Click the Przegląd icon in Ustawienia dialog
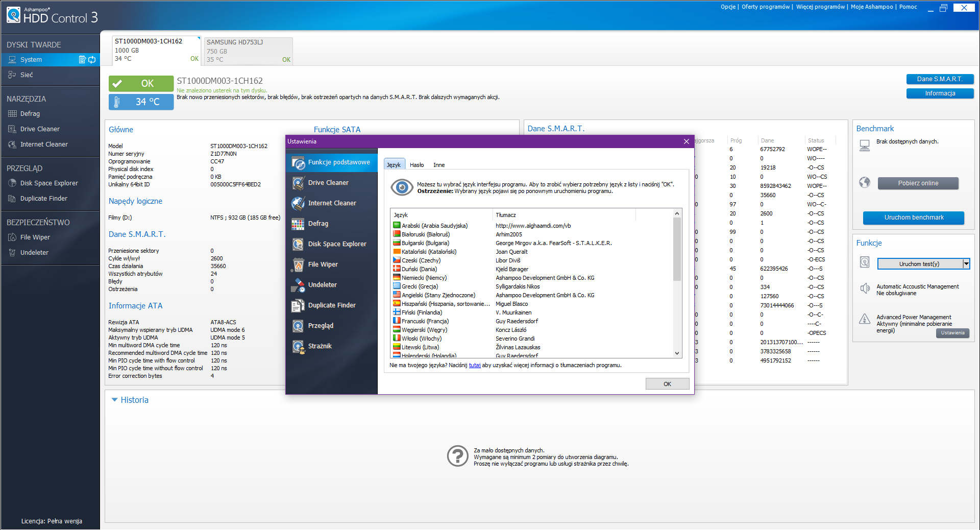 298,326
